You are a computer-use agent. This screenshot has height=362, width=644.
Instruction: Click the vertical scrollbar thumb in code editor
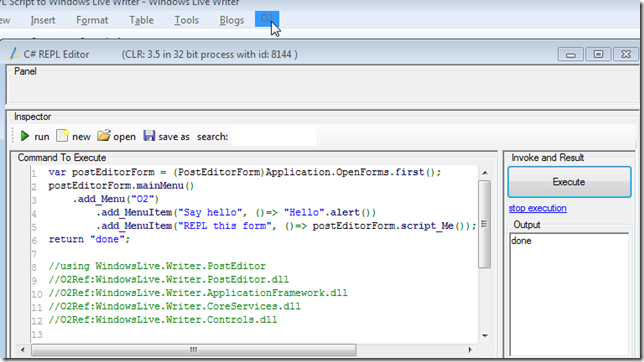click(x=485, y=224)
